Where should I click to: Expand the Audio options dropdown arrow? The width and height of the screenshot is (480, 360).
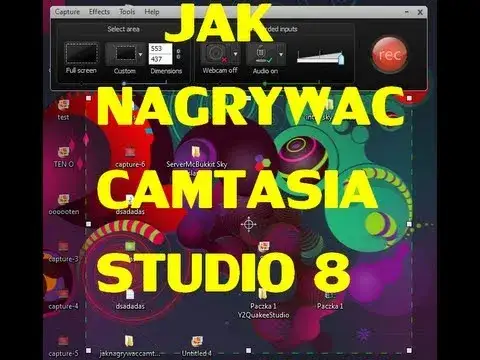pos(281,54)
